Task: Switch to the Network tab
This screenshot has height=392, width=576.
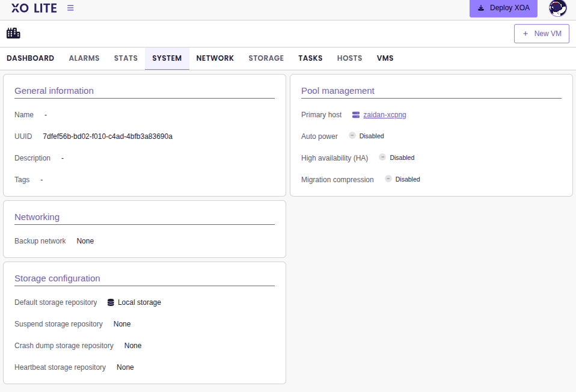Action: [215, 58]
